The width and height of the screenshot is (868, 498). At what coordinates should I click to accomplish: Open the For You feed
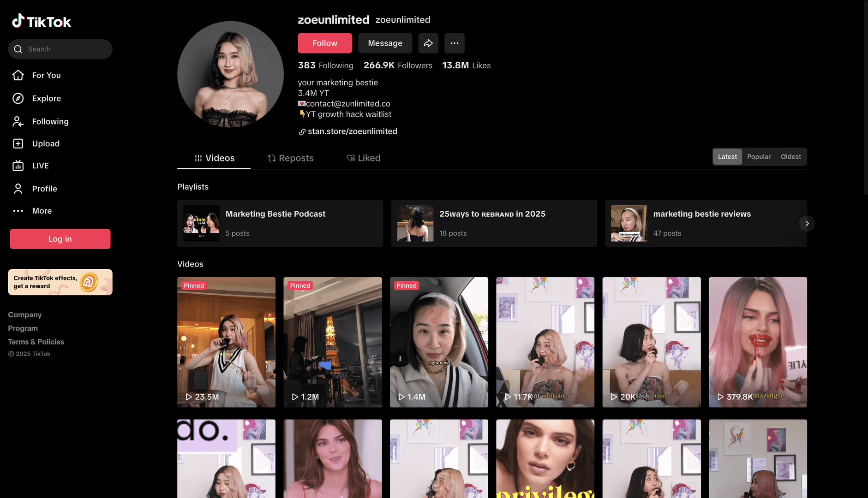[46, 75]
